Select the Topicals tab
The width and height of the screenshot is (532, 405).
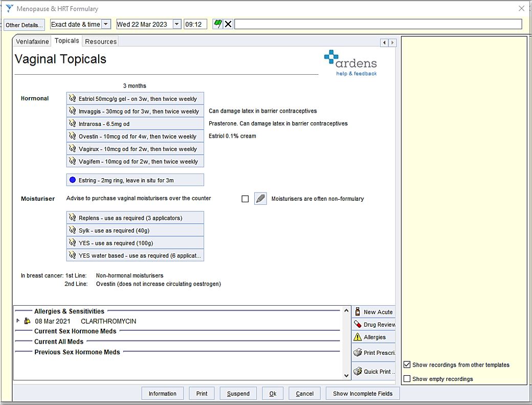click(67, 41)
